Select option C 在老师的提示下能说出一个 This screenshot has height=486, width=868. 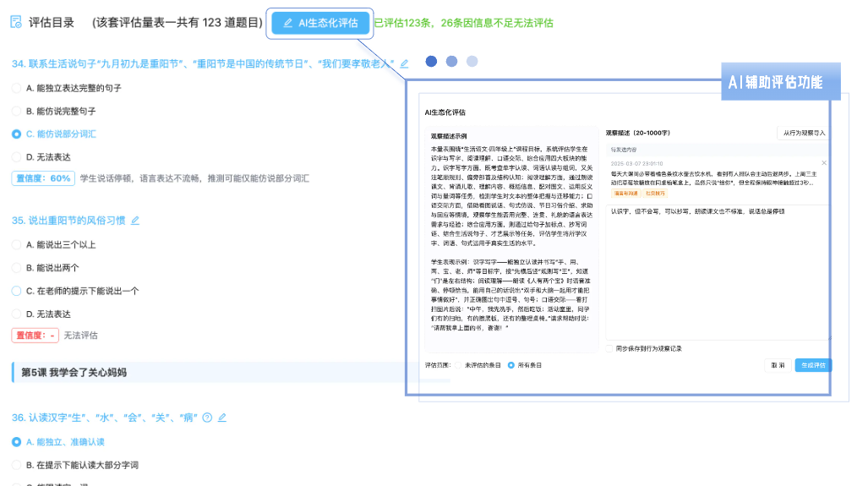click(x=17, y=291)
